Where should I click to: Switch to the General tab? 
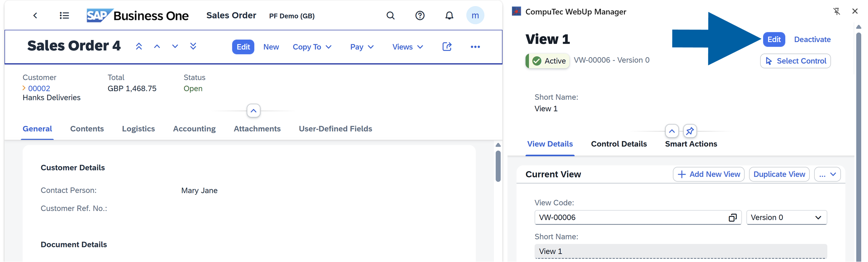coord(37,129)
